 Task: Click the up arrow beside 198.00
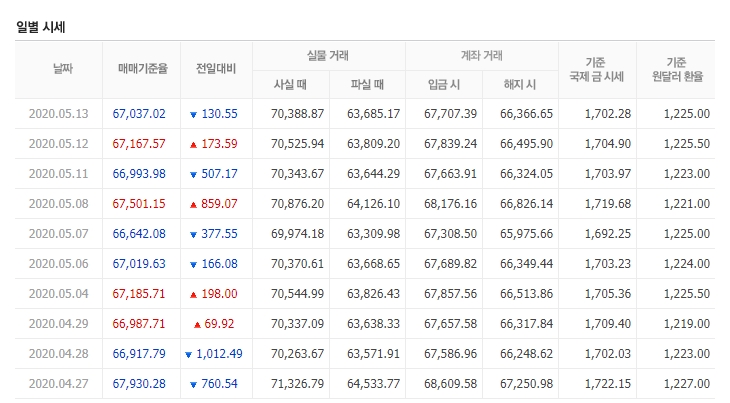pyautogui.click(x=194, y=295)
